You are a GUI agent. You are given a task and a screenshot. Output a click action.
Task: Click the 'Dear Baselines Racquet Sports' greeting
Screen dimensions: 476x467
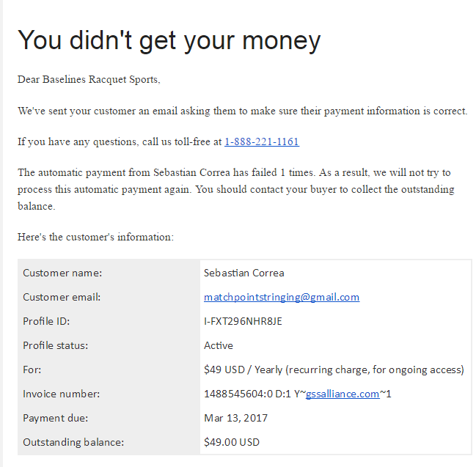[x=89, y=79]
